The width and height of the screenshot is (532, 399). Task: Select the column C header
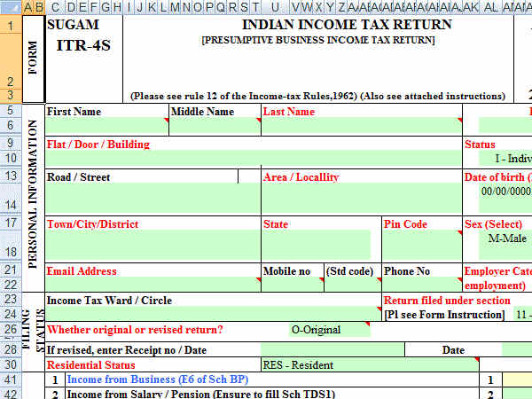53,7
